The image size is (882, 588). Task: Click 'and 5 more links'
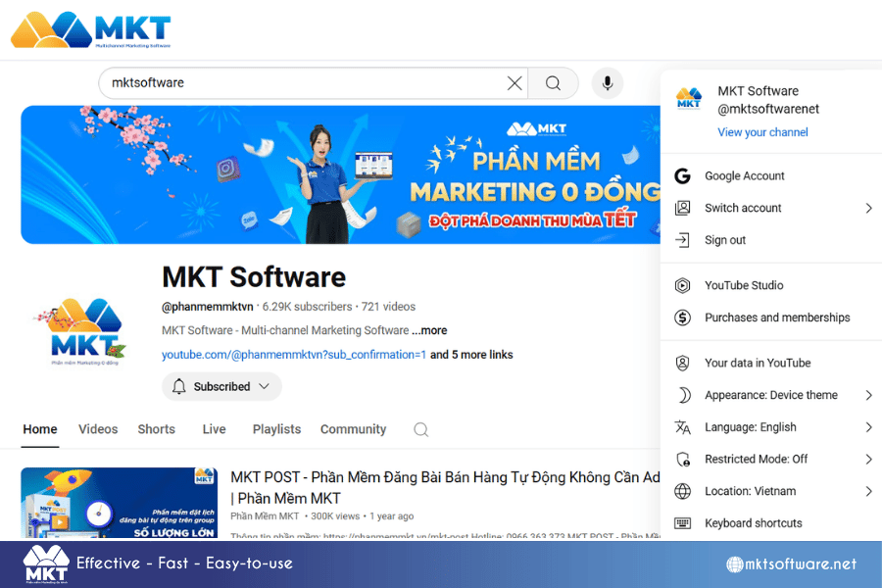(x=471, y=355)
